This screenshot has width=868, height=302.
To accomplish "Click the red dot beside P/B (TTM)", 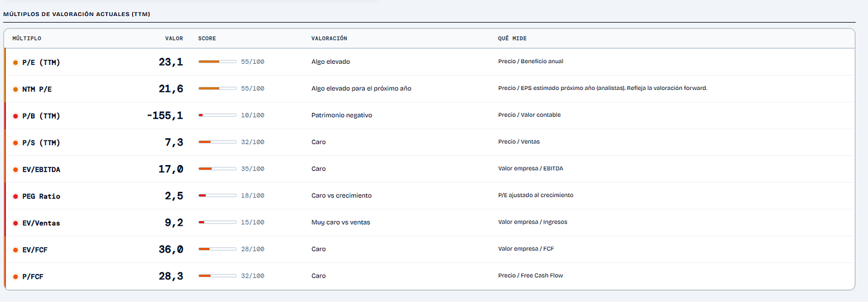I will (x=15, y=116).
